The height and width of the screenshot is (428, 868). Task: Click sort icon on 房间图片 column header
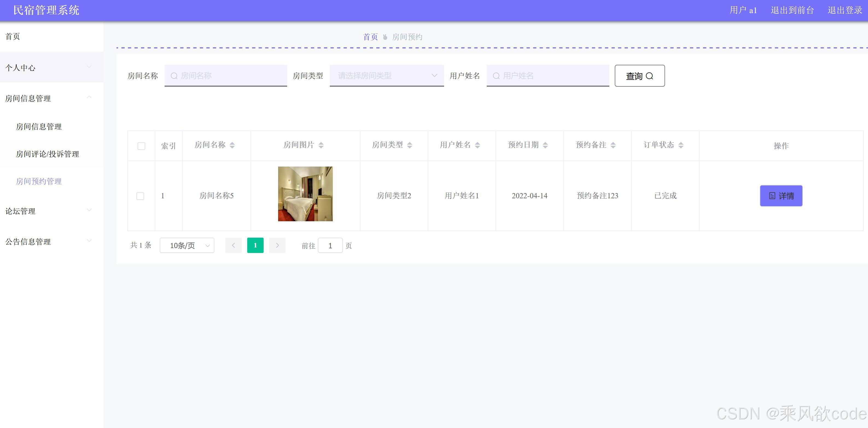(x=321, y=145)
